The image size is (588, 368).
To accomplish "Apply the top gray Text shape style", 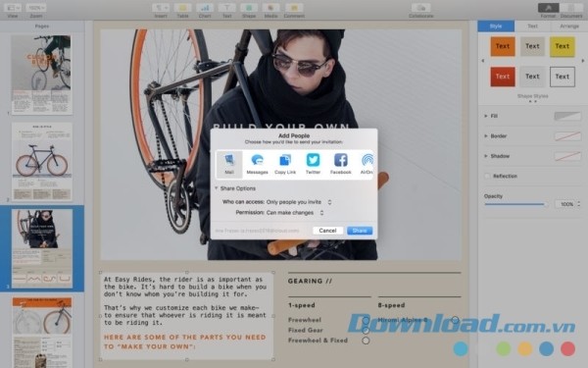I will pyautogui.click(x=532, y=46).
